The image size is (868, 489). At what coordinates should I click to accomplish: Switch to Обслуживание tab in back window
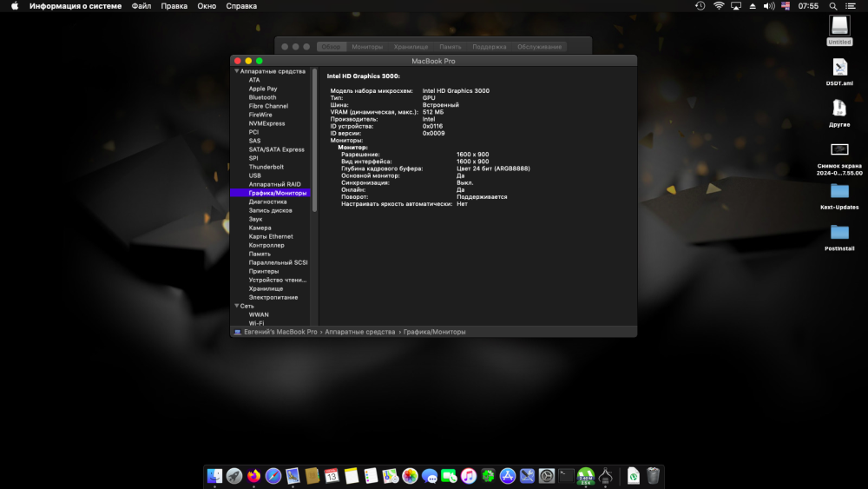click(539, 47)
